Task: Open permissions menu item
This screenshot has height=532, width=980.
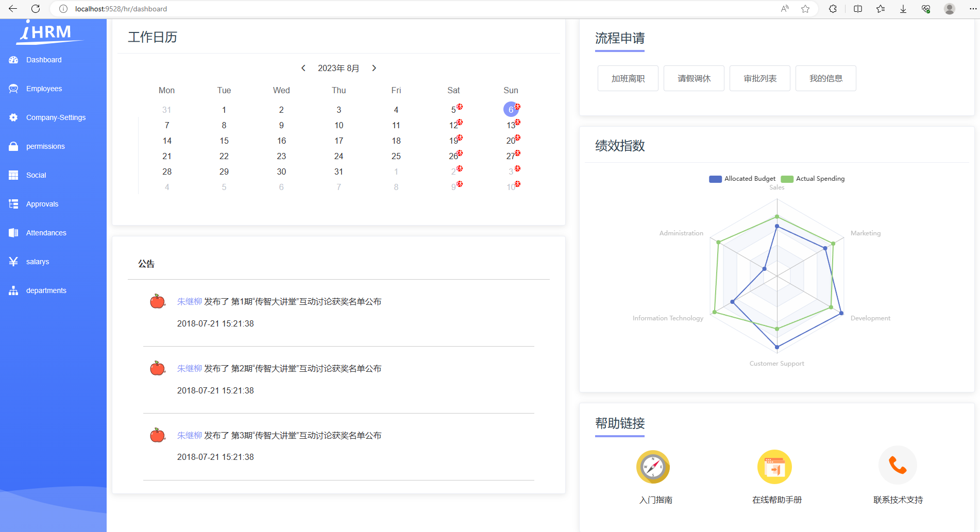Action: (53, 146)
